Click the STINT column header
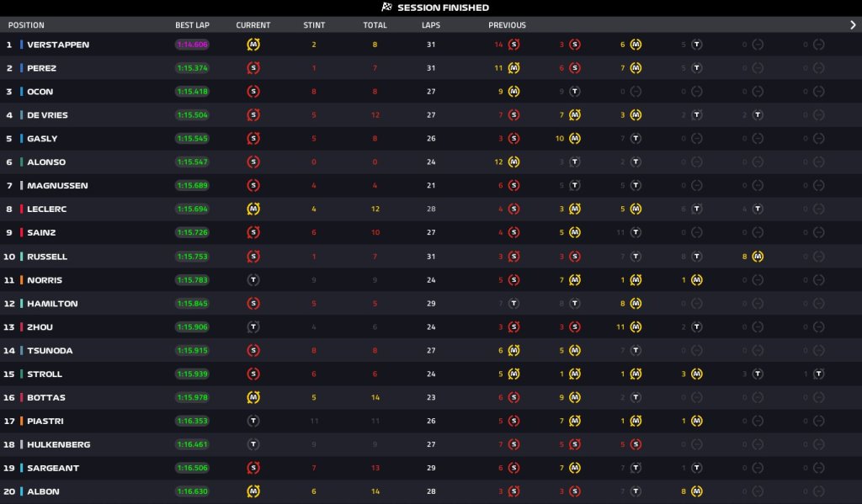 [x=314, y=25]
